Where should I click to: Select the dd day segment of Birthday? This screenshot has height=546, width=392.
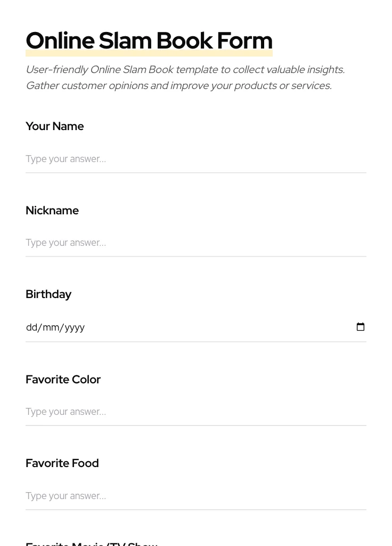coord(32,327)
